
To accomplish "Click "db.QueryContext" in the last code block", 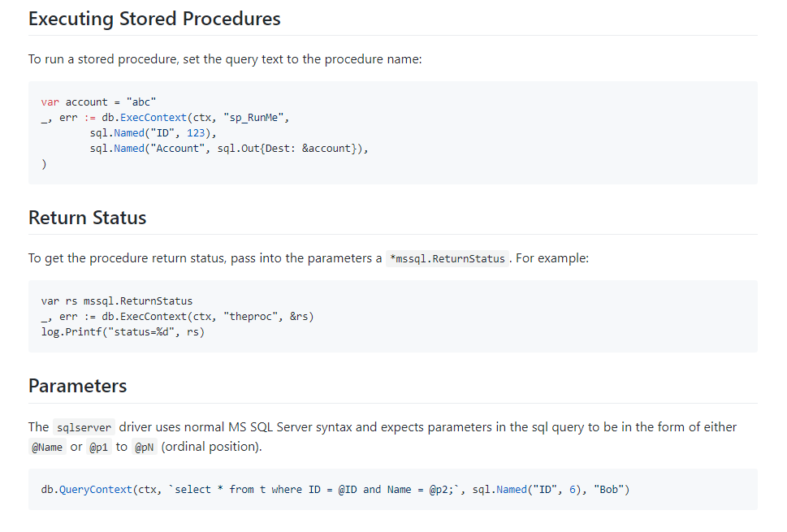I will (86, 490).
